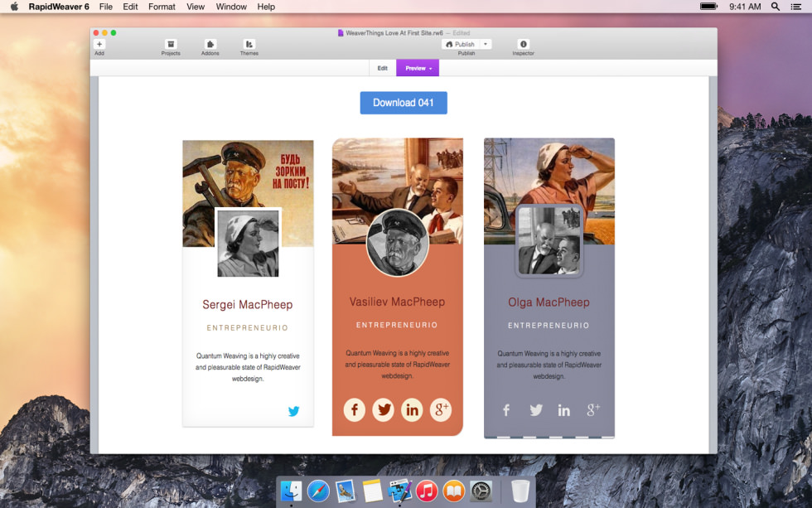Click the Vasiliev MacPheep name heading
Viewport: 812px width, 508px height.
coord(397,302)
